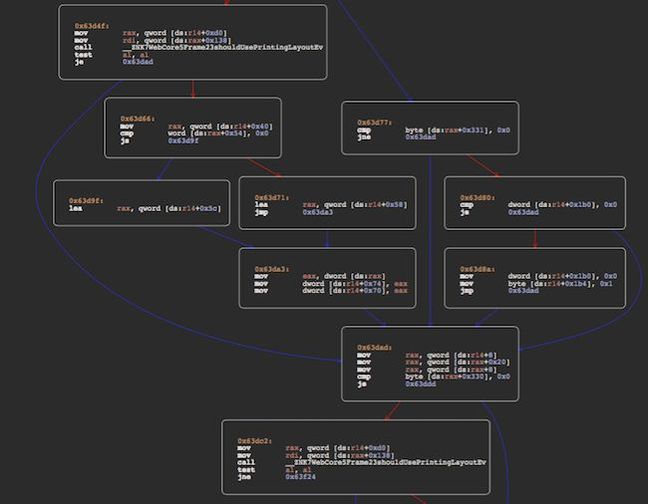Viewport: 648px width, 504px height.
Task: Select cmp dword [ds:r14+0x1b0] line in block 0x63d80
Action: tap(538, 205)
